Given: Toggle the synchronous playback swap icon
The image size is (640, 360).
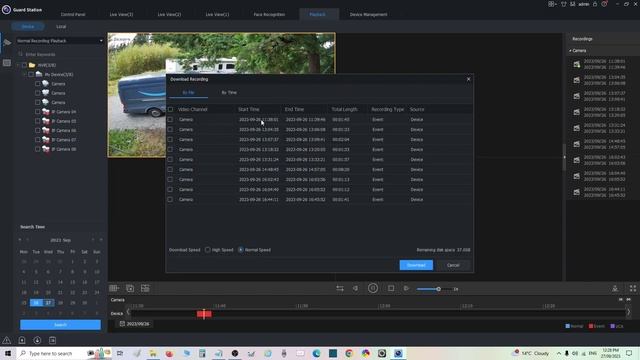Looking at the screenshot, I should [340, 288].
